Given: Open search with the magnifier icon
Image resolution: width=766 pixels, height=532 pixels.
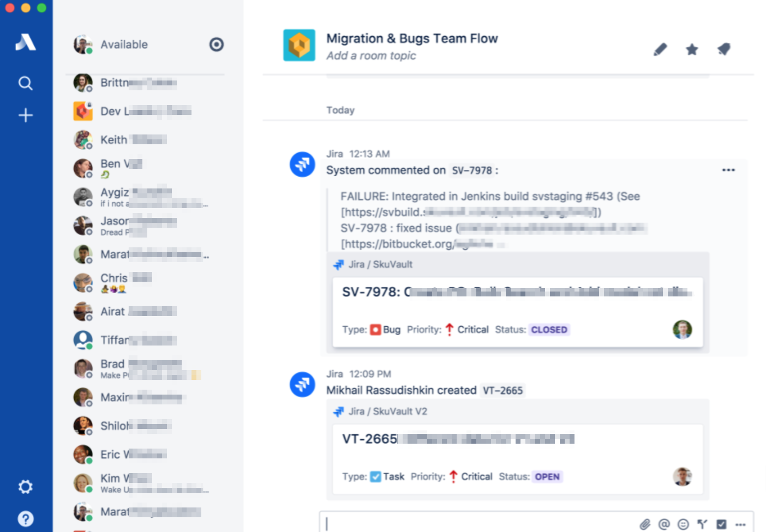Looking at the screenshot, I should pyautogui.click(x=25, y=83).
